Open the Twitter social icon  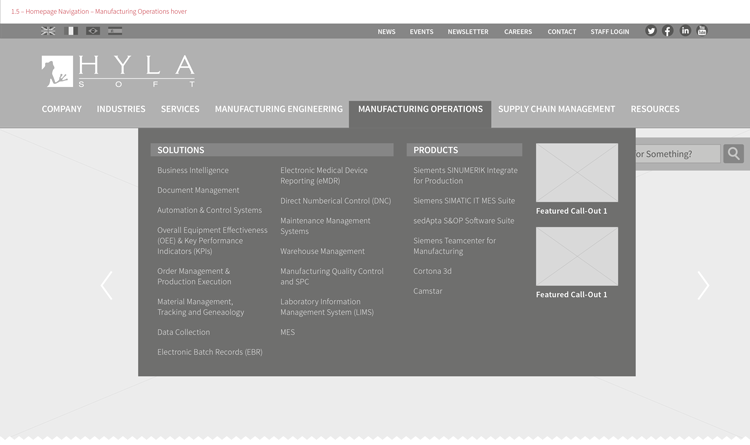click(x=651, y=31)
